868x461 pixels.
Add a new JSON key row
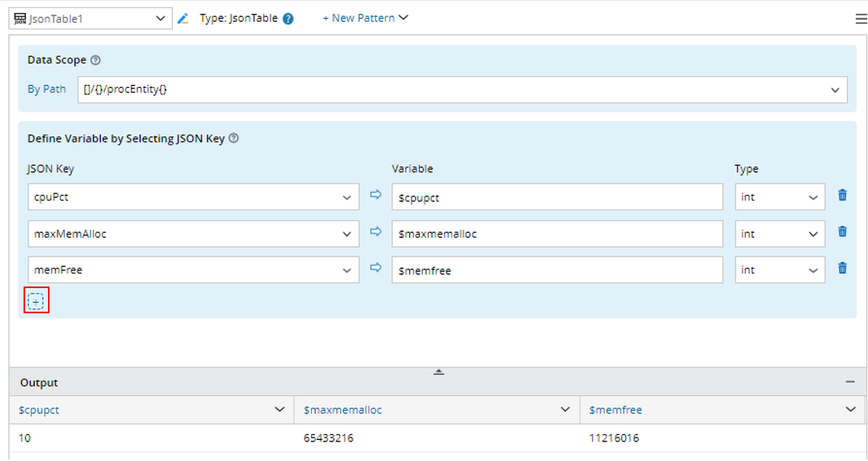point(37,301)
